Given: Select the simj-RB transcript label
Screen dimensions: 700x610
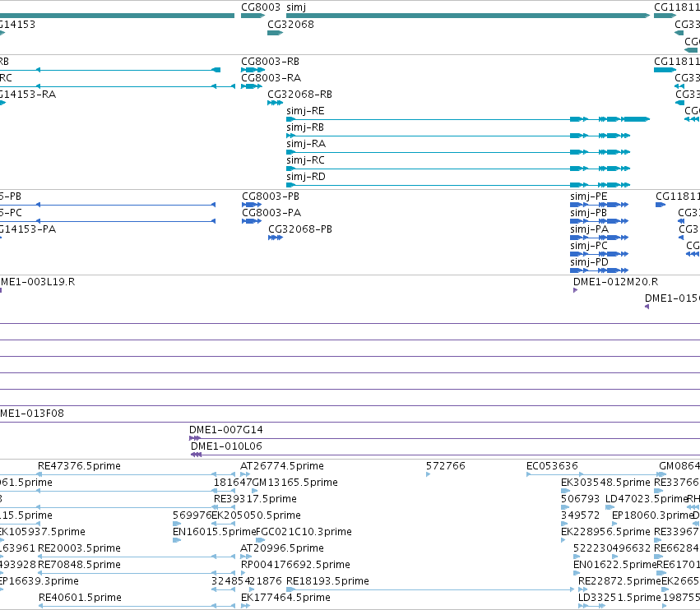Looking at the screenshot, I should [305, 127].
